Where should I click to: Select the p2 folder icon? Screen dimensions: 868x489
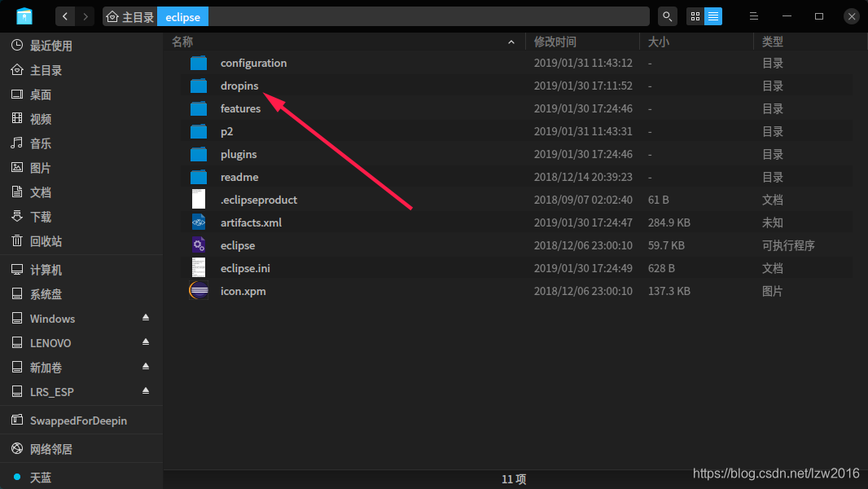tap(199, 131)
